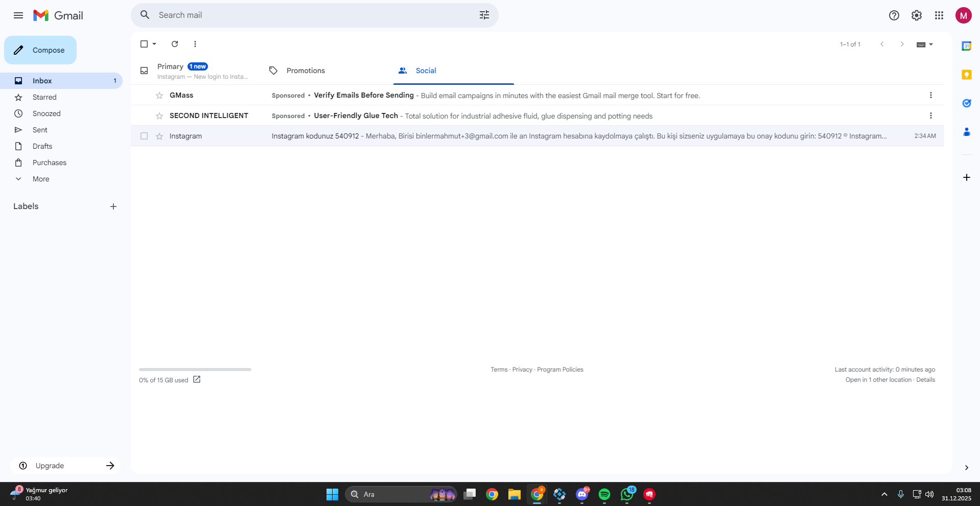The height and width of the screenshot is (506, 980).
Task: Click the Upgrade button
Action: click(x=65, y=466)
